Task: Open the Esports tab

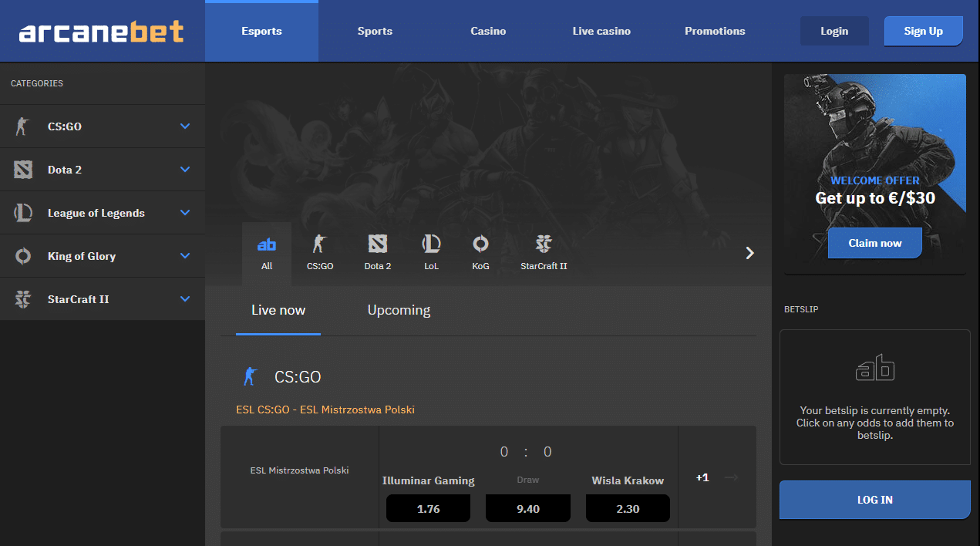Action: [x=261, y=32]
